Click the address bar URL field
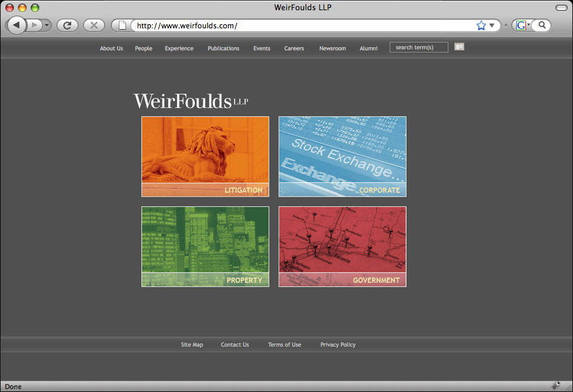 (305, 25)
